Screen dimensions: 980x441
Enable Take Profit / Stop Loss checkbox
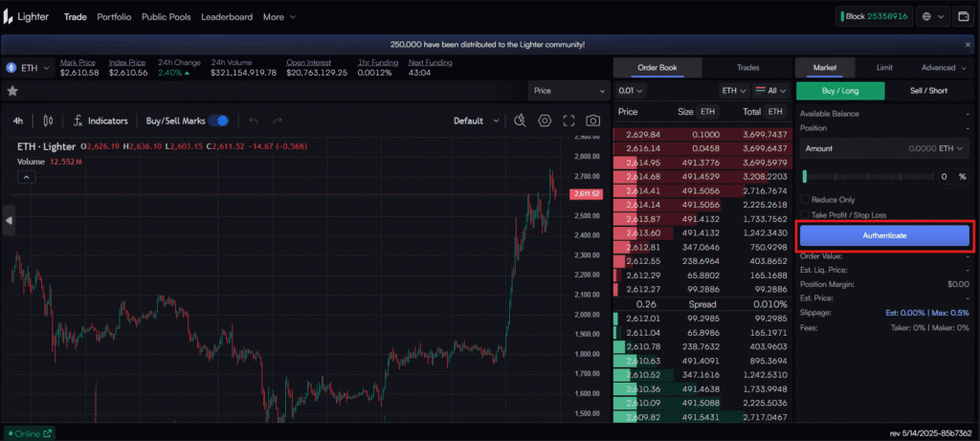coord(805,215)
